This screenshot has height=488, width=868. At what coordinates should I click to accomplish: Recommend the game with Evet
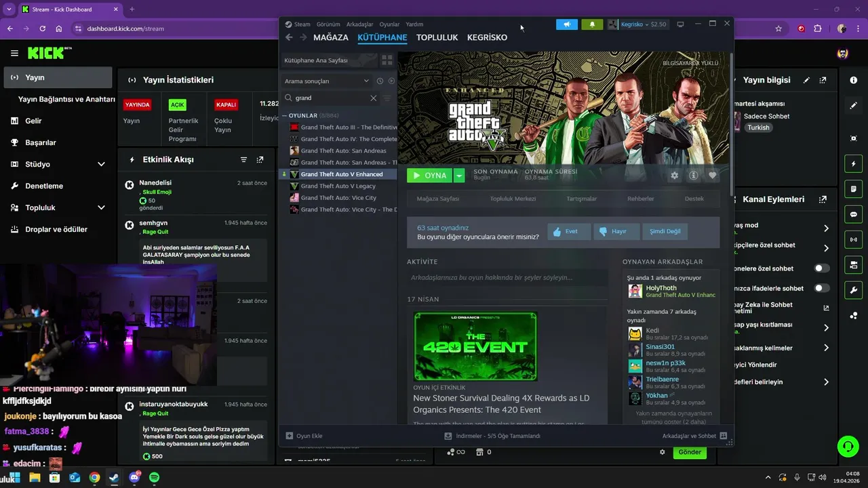click(x=569, y=231)
